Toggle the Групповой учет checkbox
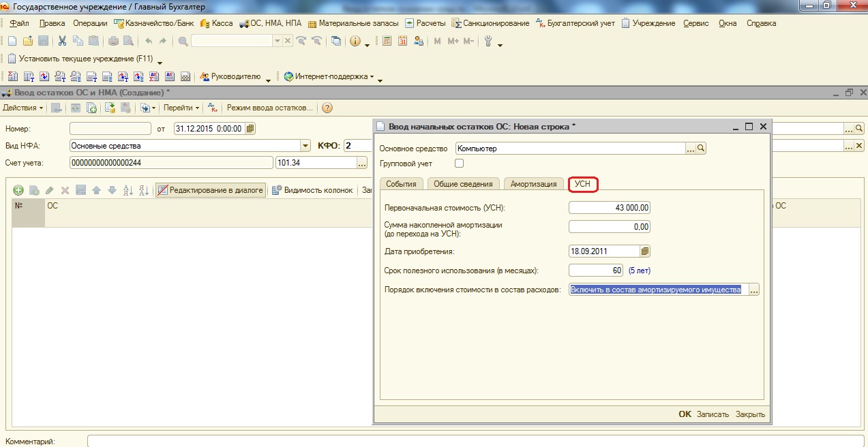 coord(459,164)
